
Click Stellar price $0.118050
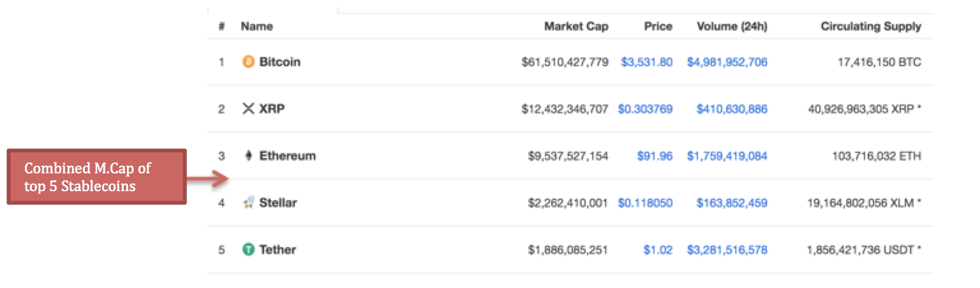tap(645, 203)
